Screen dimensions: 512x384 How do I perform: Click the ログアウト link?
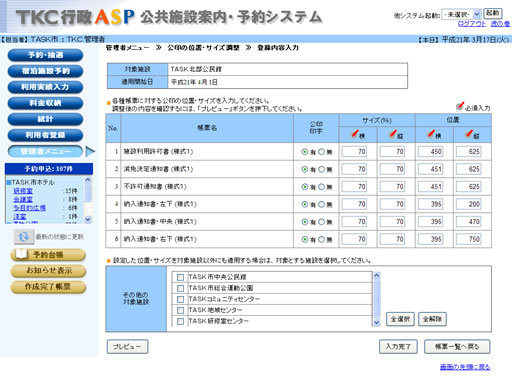click(x=471, y=24)
